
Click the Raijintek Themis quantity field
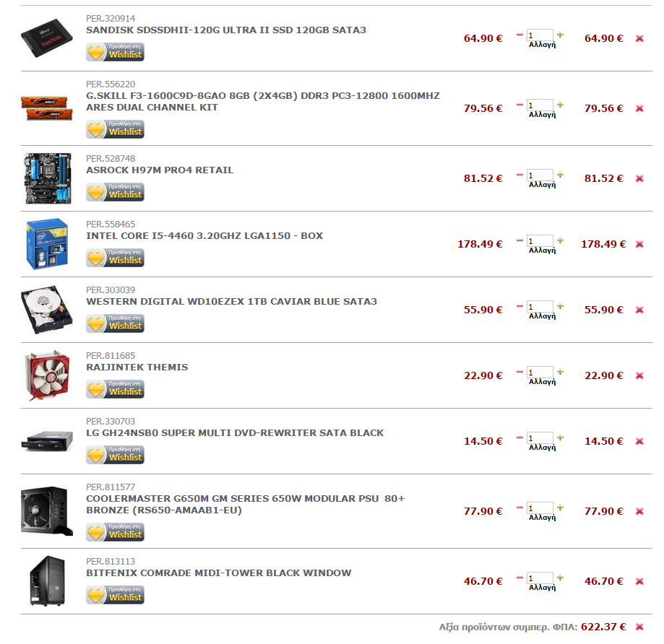tap(540, 373)
